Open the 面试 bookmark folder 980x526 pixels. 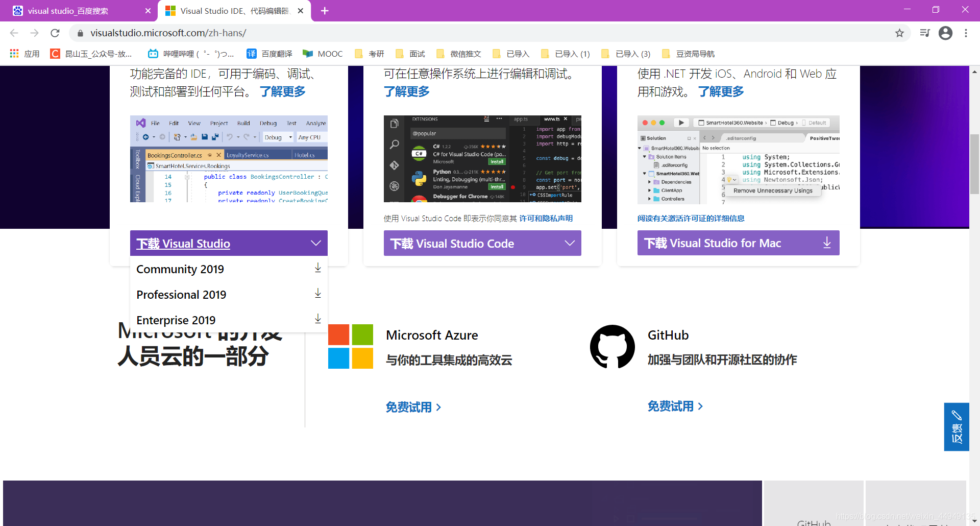410,54
